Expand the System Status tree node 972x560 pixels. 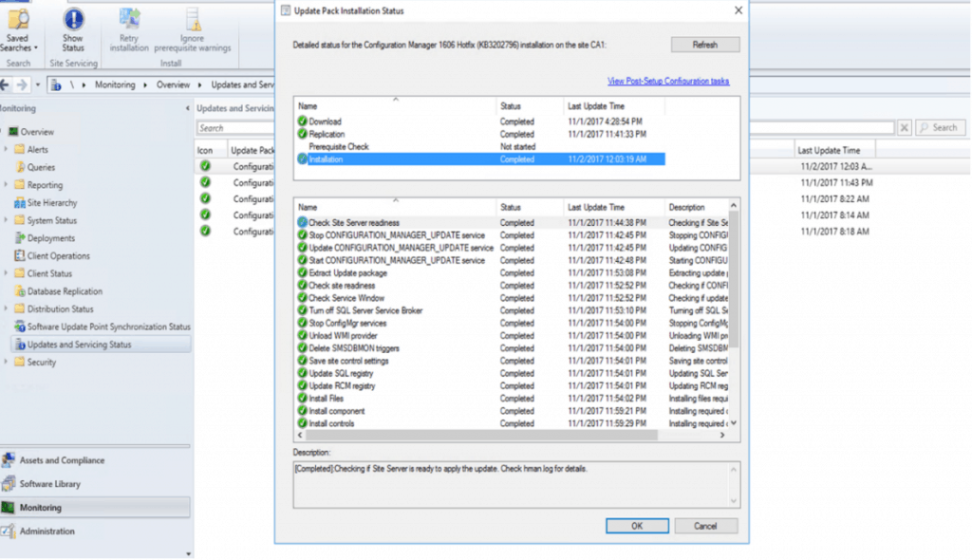(x=7, y=220)
